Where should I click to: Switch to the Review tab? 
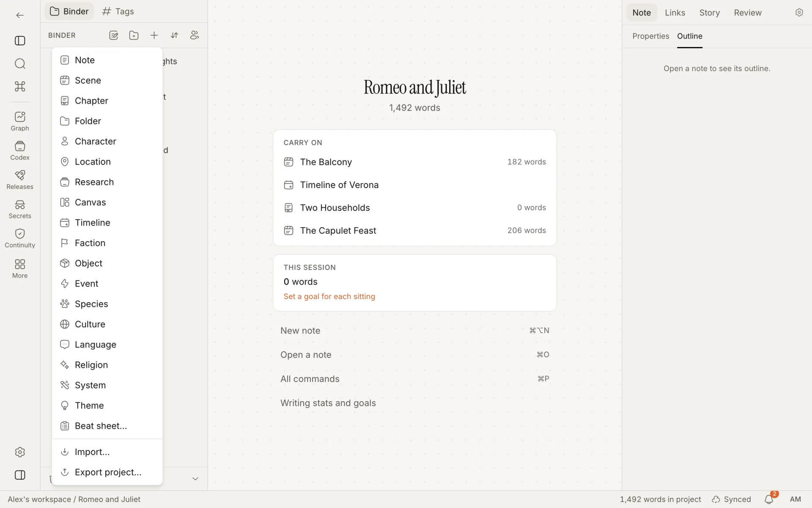747,13
